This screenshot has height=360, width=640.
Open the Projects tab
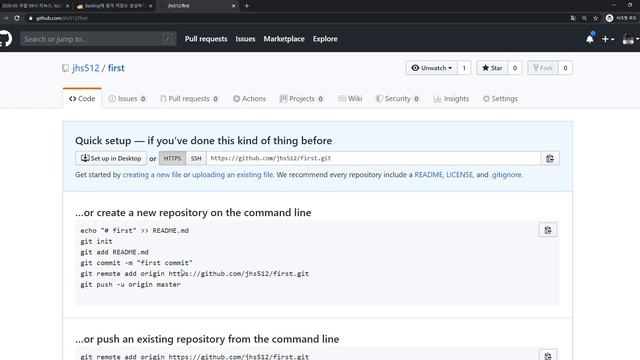302,98
